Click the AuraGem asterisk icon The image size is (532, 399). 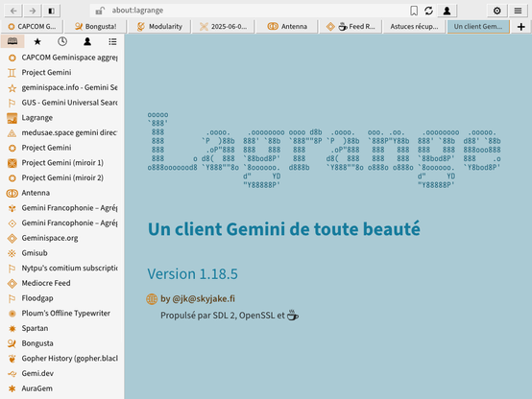[12, 388]
